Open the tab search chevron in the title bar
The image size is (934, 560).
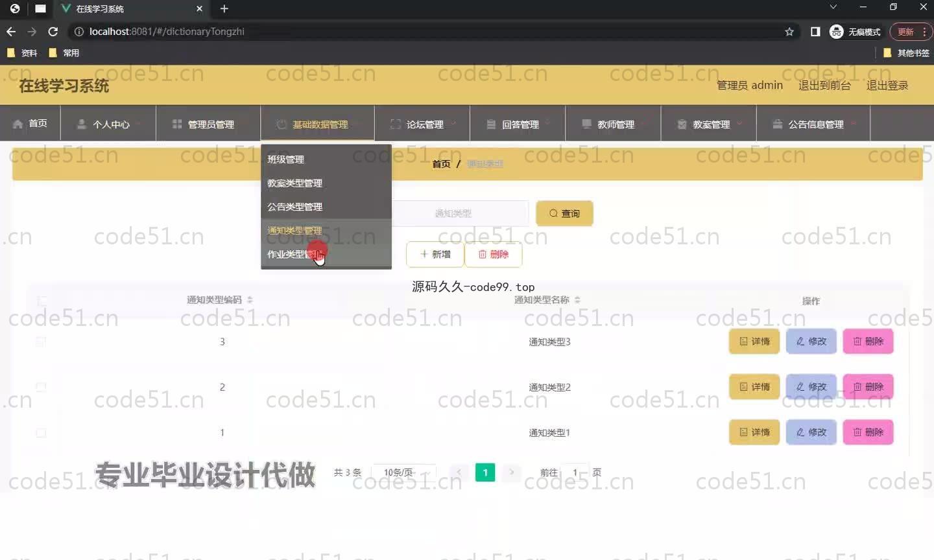click(833, 7)
